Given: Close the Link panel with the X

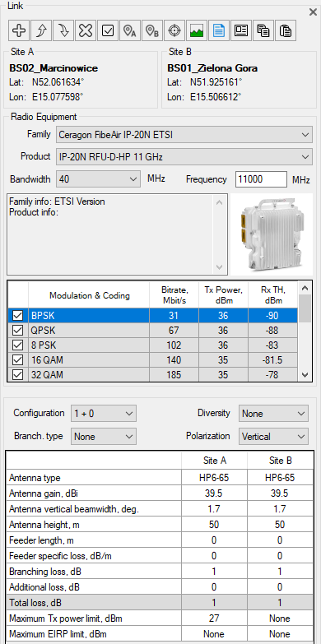Looking at the screenshot, I should [313, 12].
